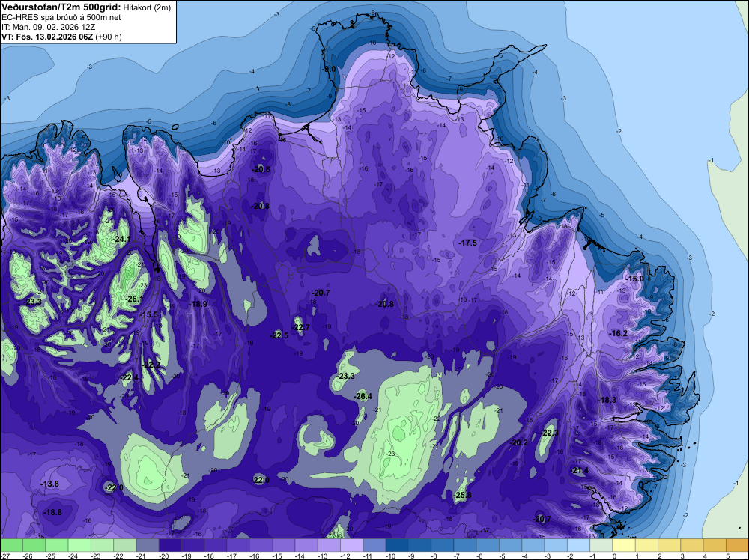The width and height of the screenshot is (749, 560).
Task: Select the legend swatch labeled -23
Action: click(102, 545)
